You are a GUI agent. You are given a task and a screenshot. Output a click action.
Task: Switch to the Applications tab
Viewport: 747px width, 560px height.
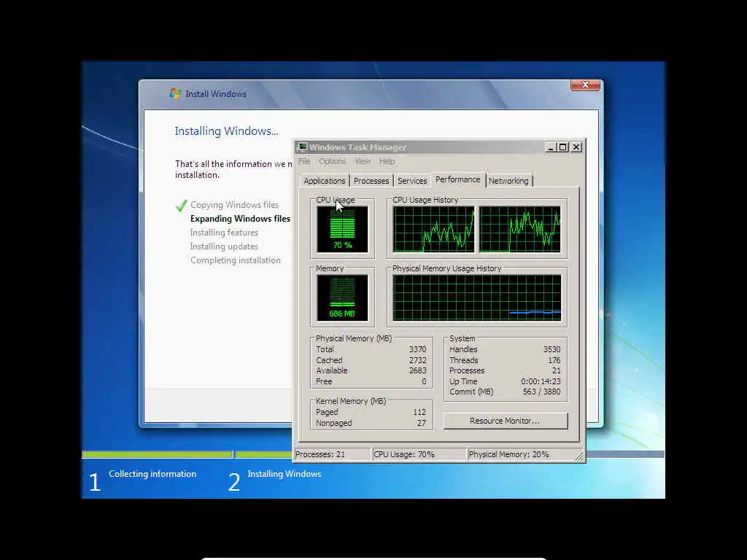(x=325, y=181)
